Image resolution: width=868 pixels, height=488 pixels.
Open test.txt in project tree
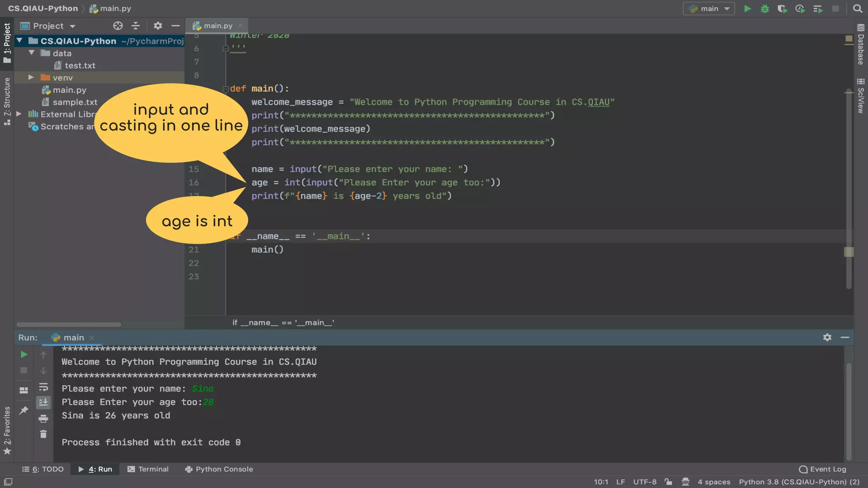[x=80, y=66]
